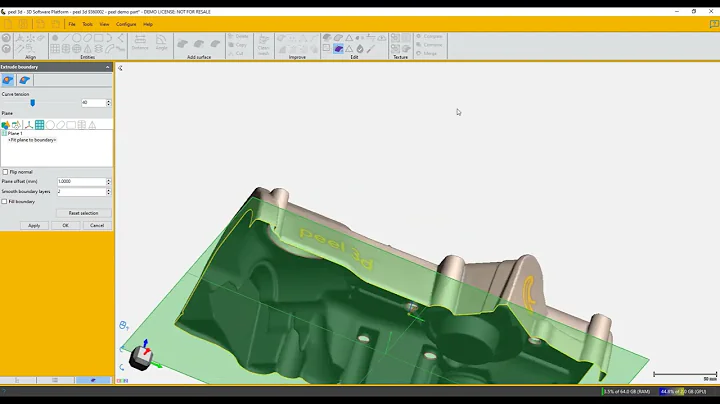
Task: Select first extrude mode icon in panel
Action: [x=8, y=80]
